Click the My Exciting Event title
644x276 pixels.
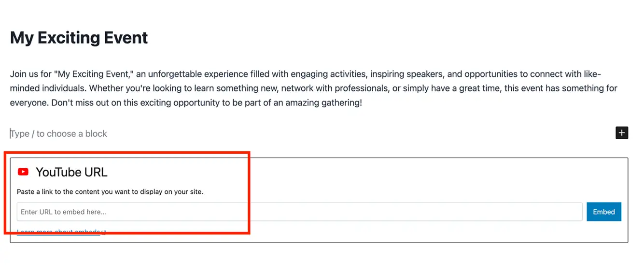(79, 38)
